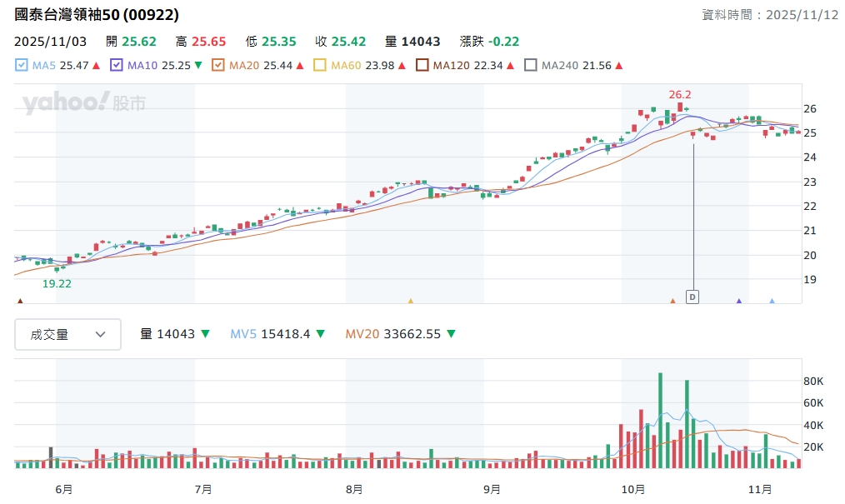This screenshot has width=845, height=504.
Task: Click the MV20 volume average label
Action: tap(362, 334)
